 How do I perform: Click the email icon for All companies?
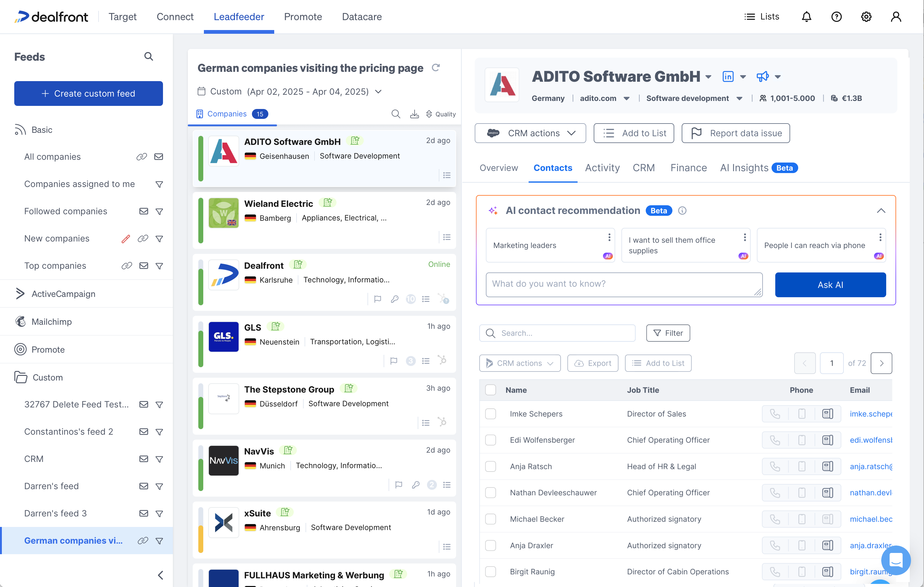(158, 157)
